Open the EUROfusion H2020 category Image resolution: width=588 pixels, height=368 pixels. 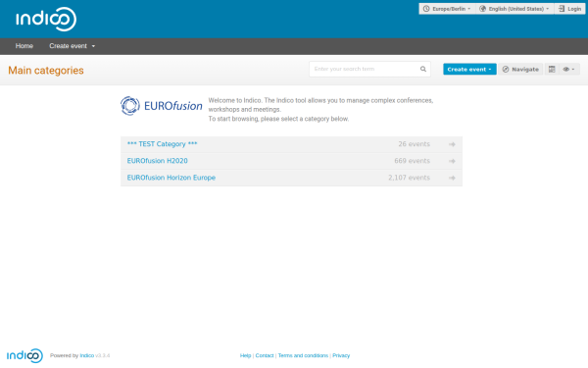click(157, 161)
